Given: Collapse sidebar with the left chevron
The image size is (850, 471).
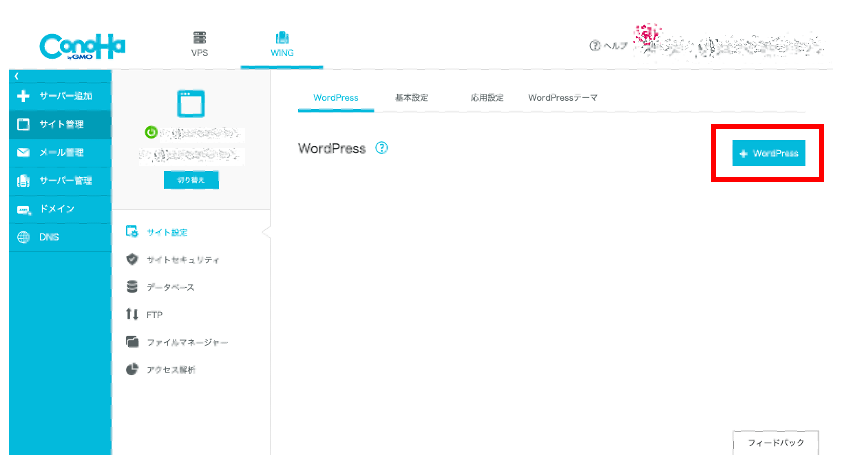Looking at the screenshot, I should tap(17, 76).
